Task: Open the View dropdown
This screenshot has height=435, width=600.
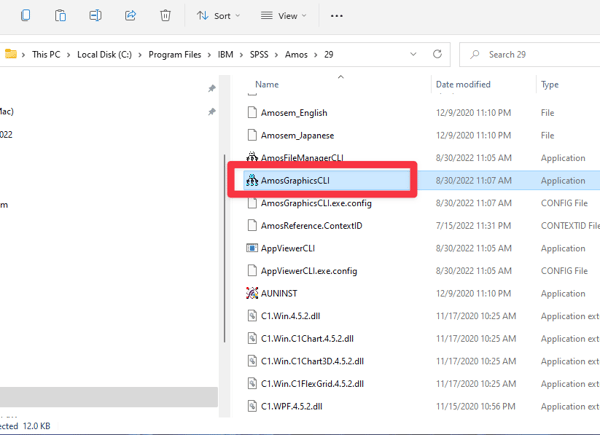Action: (x=284, y=16)
